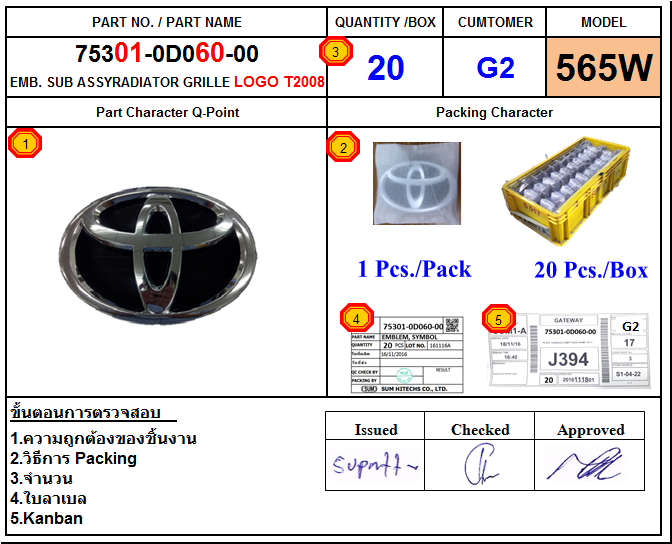The height and width of the screenshot is (544, 672).
Task: Click the signature under Checked
Action: click(x=480, y=465)
